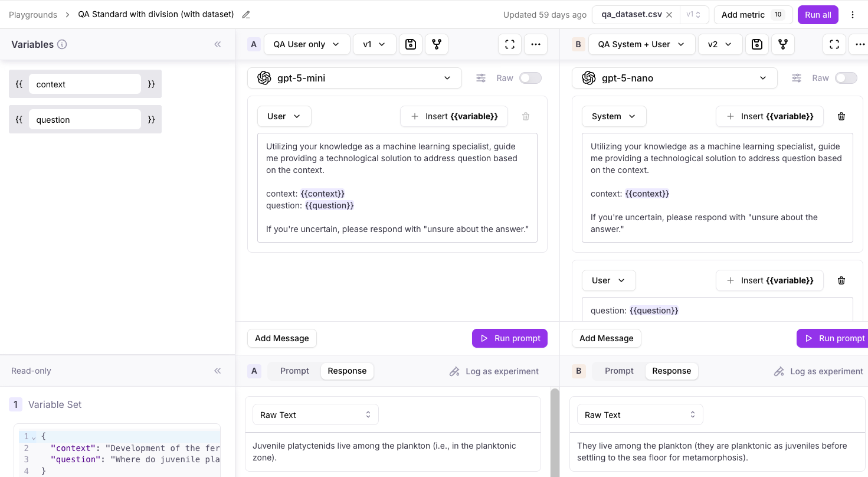This screenshot has height=477, width=868.
Task: Open model settings sliders for gpt-5-nano
Action: point(797,78)
